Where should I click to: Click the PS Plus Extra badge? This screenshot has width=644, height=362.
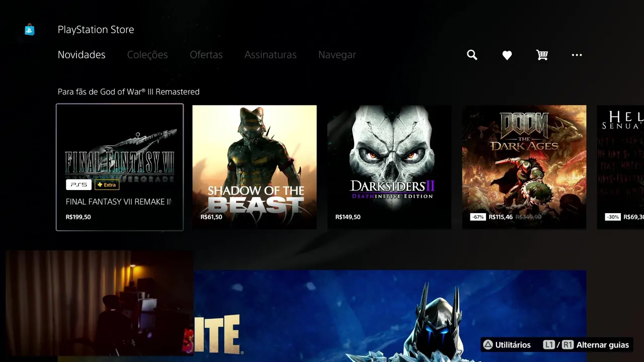107,185
